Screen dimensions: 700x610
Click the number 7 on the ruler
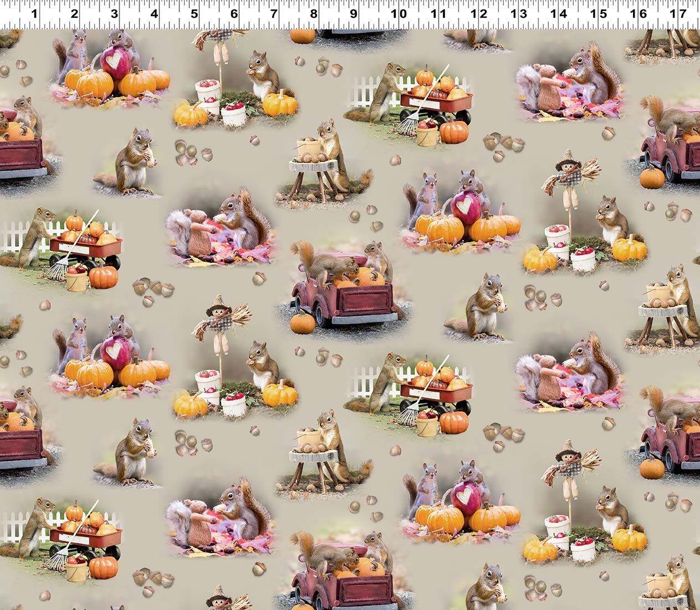pyautogui.click(x=273, y=14)
